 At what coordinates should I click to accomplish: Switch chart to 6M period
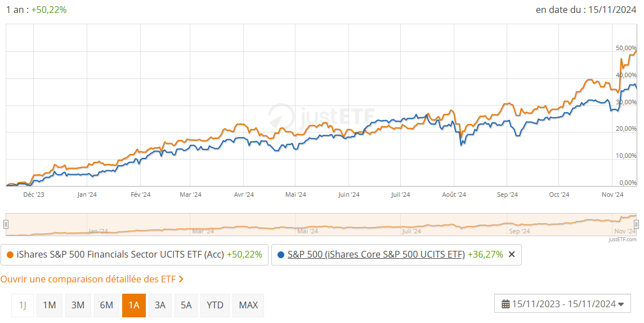[106, 306]
